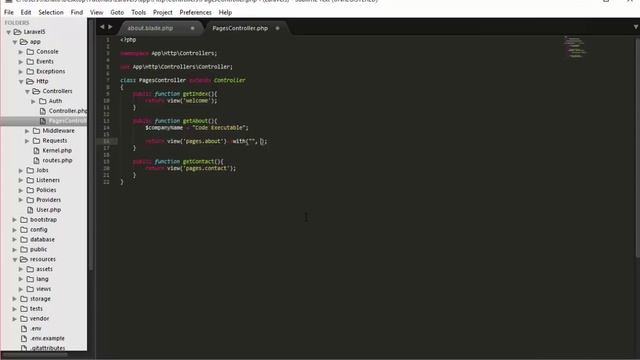This screenshot has height=360, width=640.
Task: Place cursor on line 16 return statement
Action: [x=206, y=141]
